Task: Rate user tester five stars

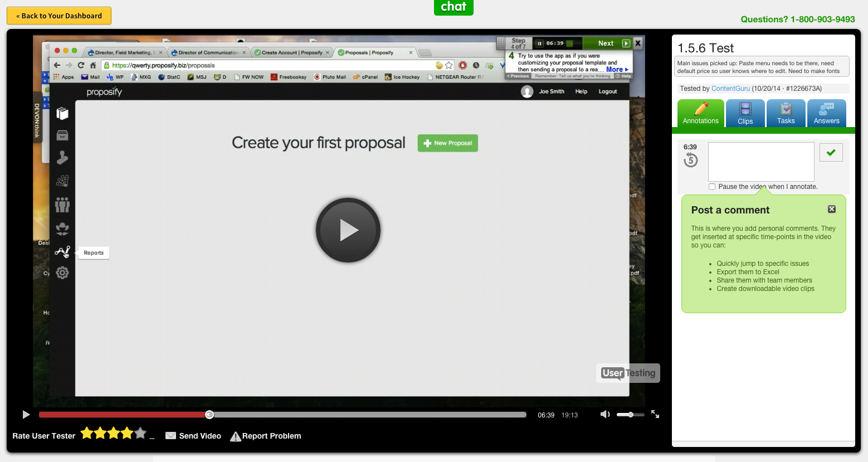Action: point(140,433)
